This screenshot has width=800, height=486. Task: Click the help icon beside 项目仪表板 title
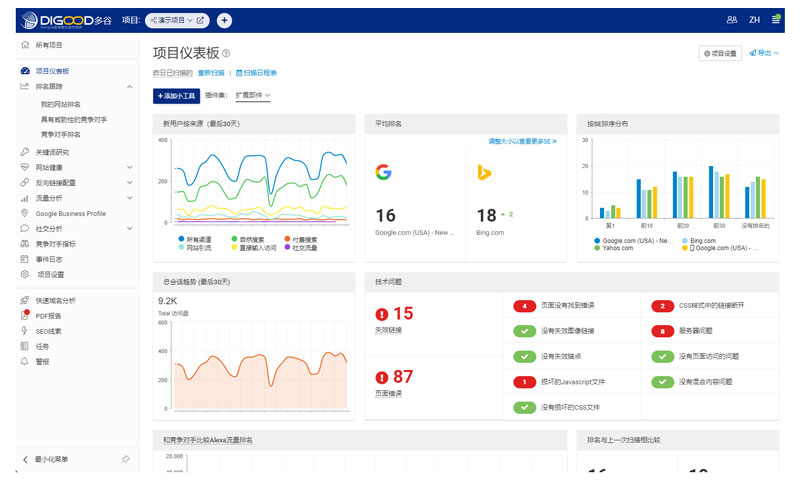226,54
